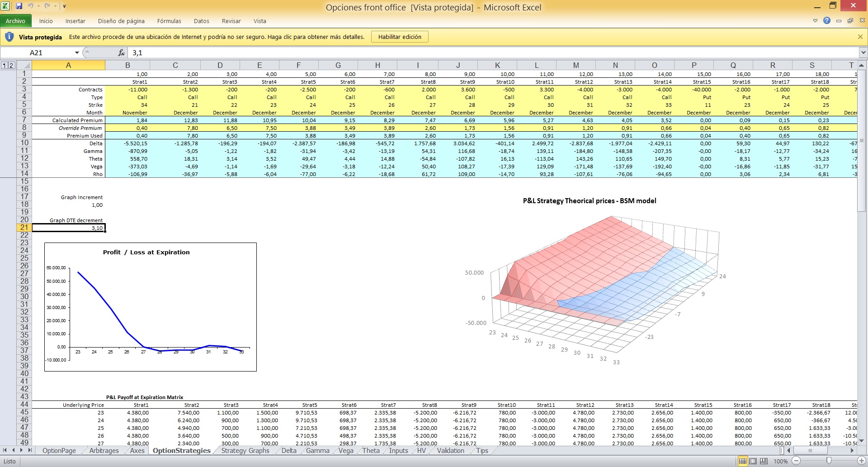Switch to the Strategy Graphs sheet tab

point(245,451)
